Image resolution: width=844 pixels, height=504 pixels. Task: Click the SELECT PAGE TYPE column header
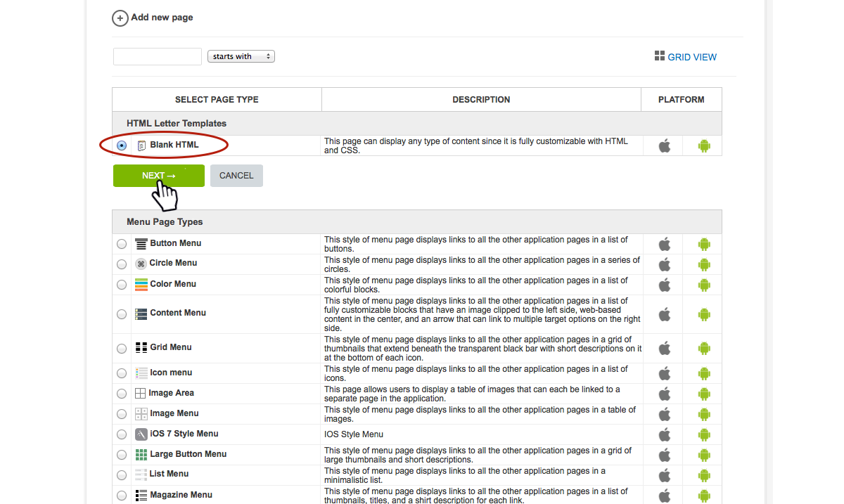217,99
